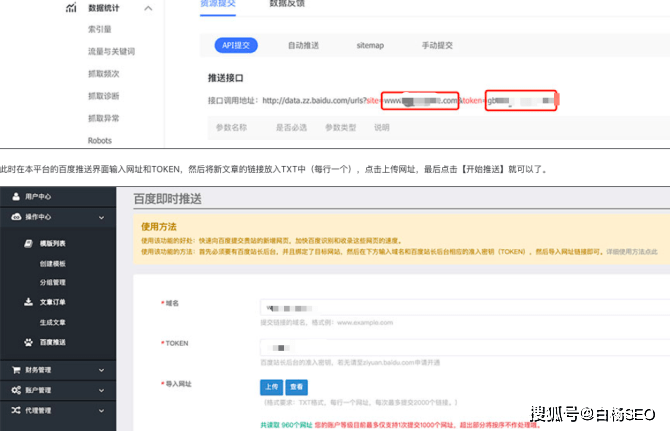This screenshot has width=670, height=431.
Task: Select 抓取诊断 sidebar item
Action: (103, 96)
